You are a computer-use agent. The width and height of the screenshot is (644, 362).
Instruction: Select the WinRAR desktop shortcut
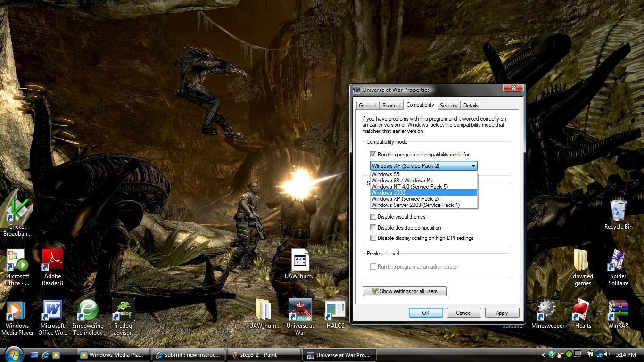click(618, 313)
